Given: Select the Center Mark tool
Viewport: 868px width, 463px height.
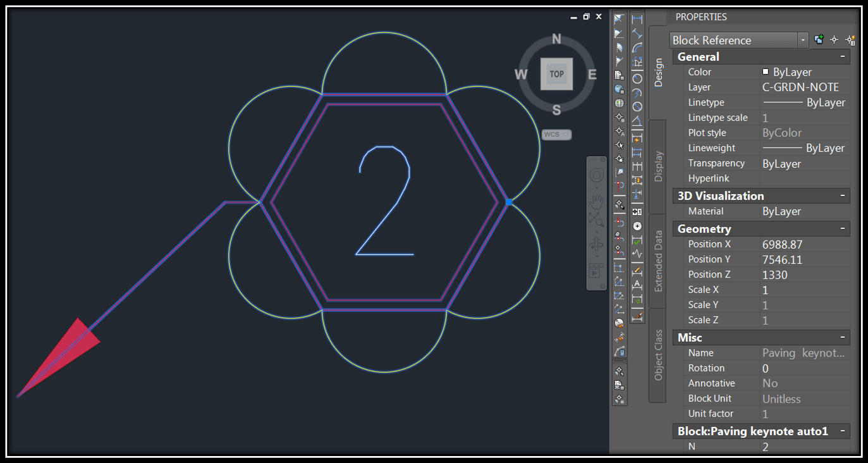Looking at the screenshot, I should 637,226.
